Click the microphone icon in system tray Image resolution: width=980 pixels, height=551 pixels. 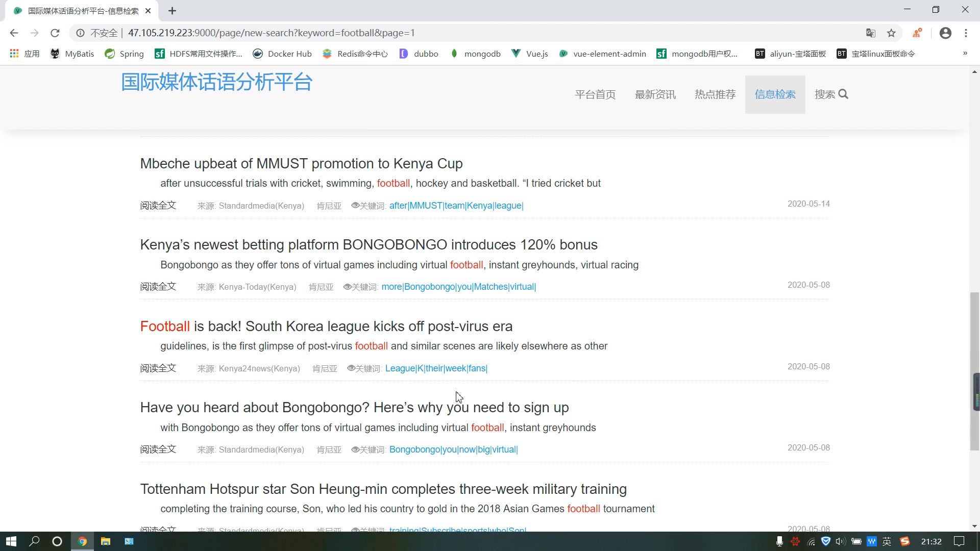pos(779,541)
